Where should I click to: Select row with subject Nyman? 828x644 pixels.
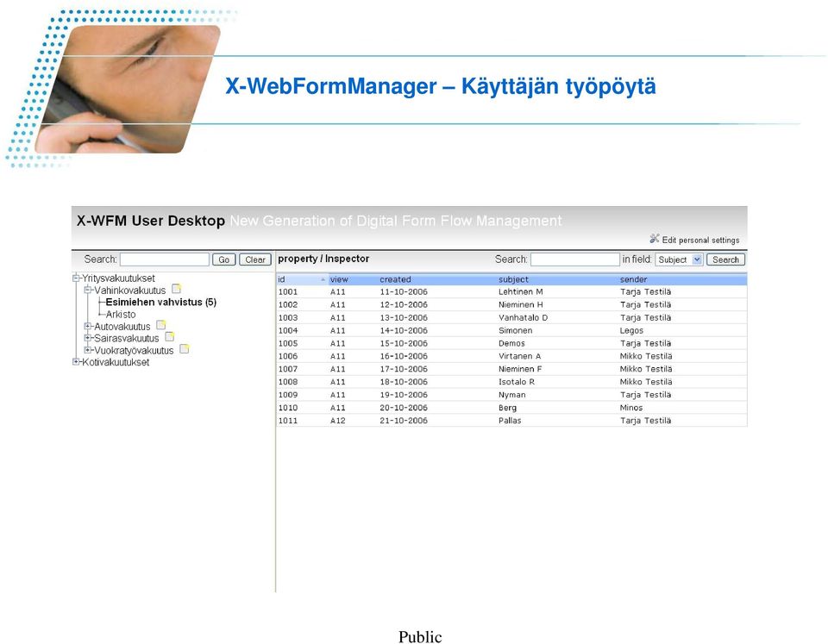pyautogui.click(x=511, y=395)
